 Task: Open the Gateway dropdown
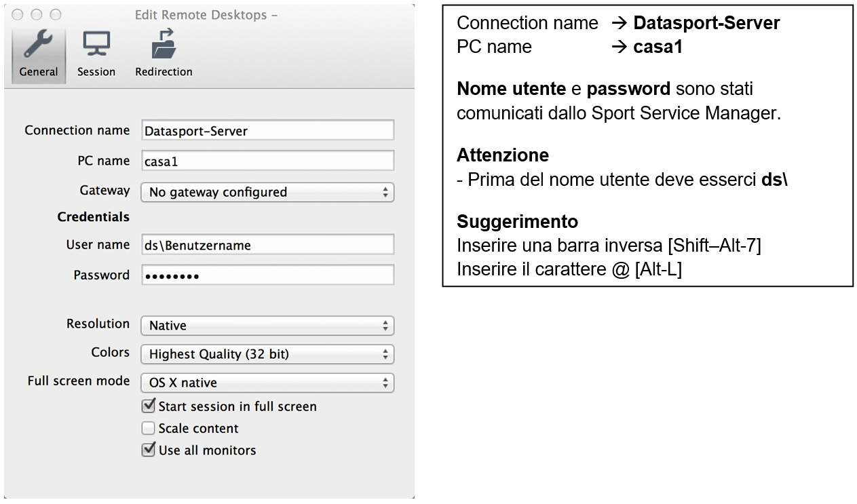[x=267, y=192]
